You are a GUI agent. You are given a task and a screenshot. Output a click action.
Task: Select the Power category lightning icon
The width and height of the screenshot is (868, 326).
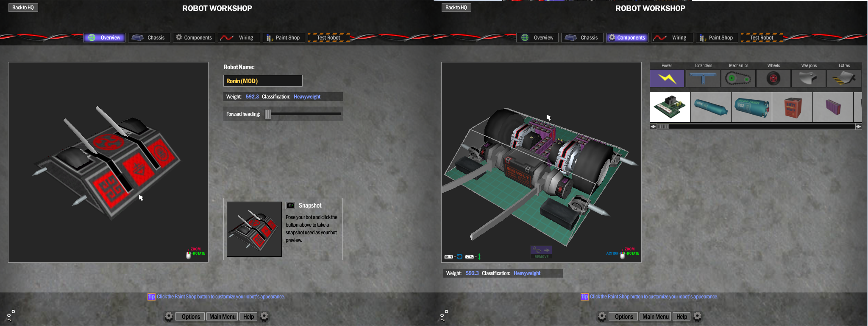coord(667,79)
